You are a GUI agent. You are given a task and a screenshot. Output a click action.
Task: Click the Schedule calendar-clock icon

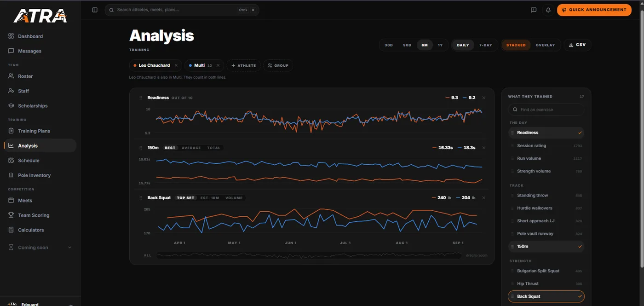coord(11,161)
